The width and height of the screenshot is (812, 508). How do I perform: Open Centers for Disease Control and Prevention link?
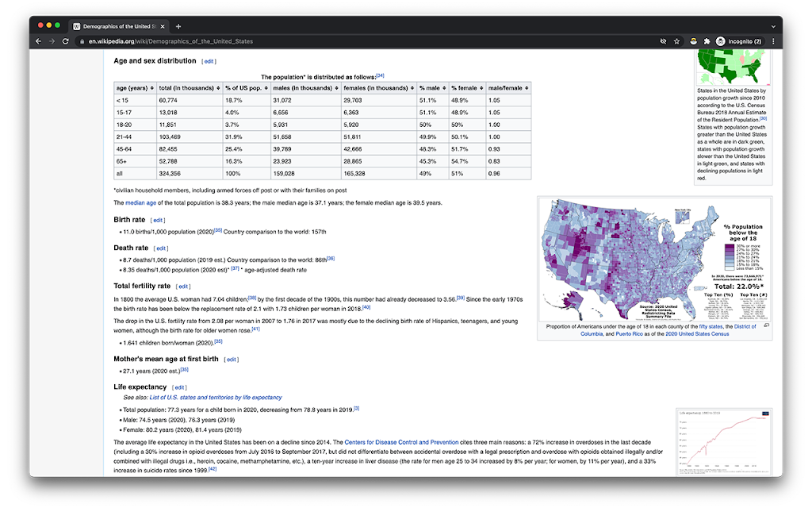401,443
